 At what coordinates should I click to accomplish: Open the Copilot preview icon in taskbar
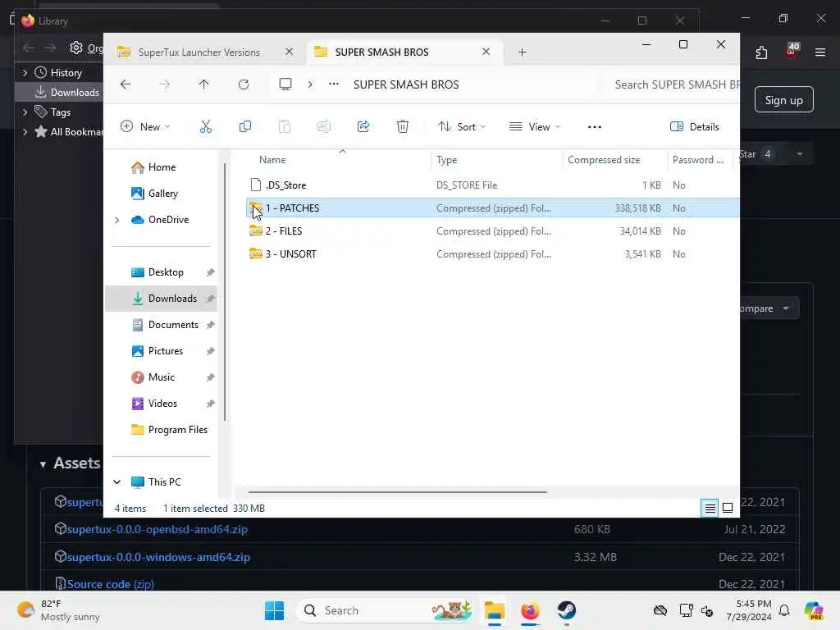pos(814,610)
